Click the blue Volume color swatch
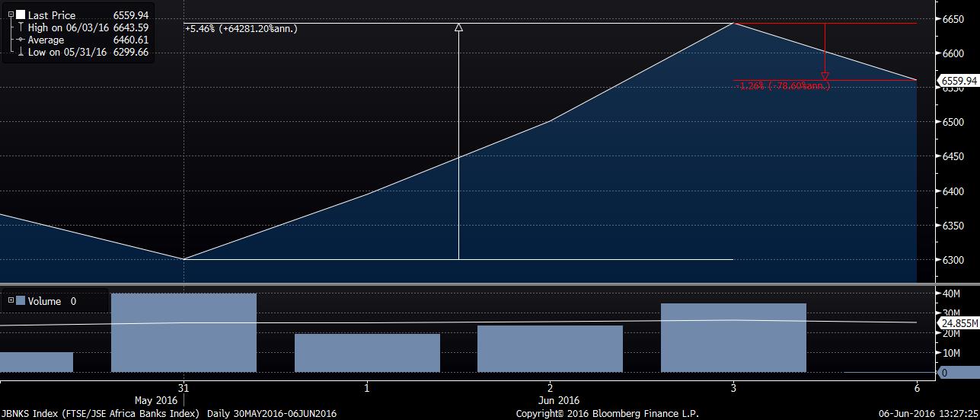Screen dimensions: 980x420 coord(21,301)
